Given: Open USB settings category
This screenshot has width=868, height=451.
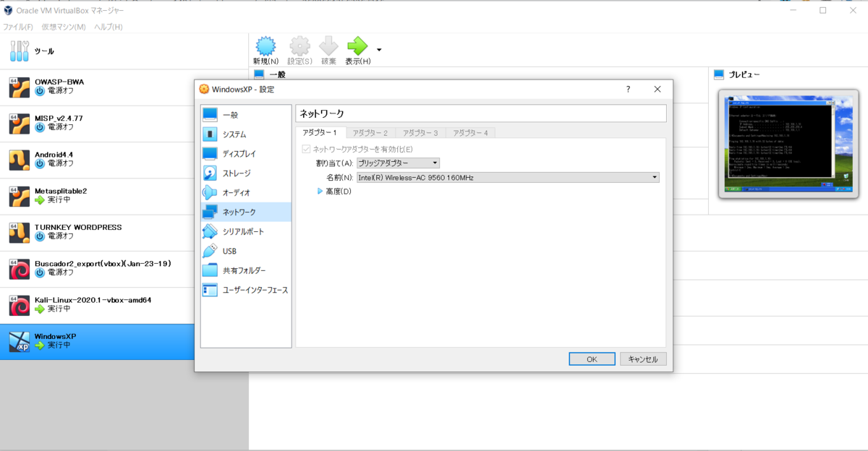Looking at the screenshot, I should point(246,252).
